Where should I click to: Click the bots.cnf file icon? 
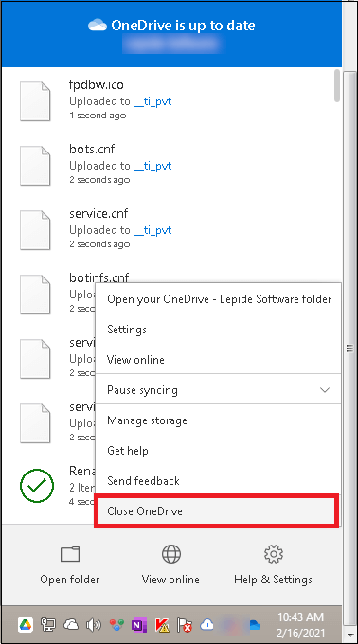[x=35, y=166]
